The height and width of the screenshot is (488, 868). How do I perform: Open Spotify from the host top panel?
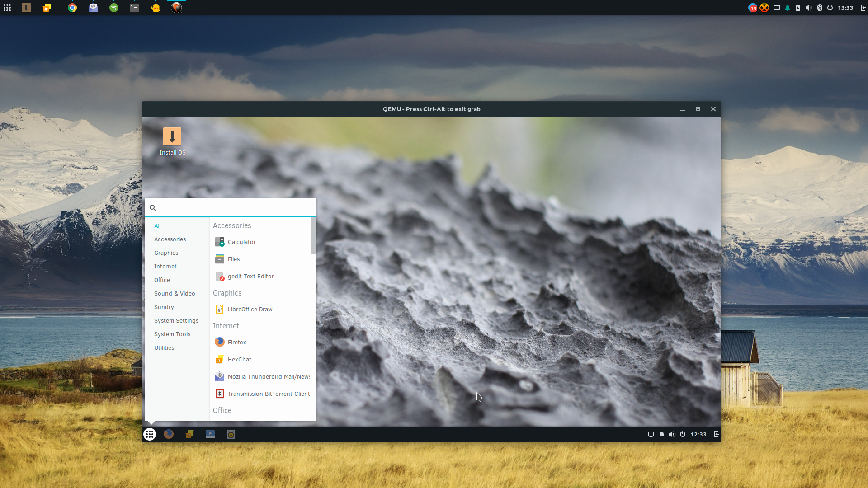[x=114, y=8]
